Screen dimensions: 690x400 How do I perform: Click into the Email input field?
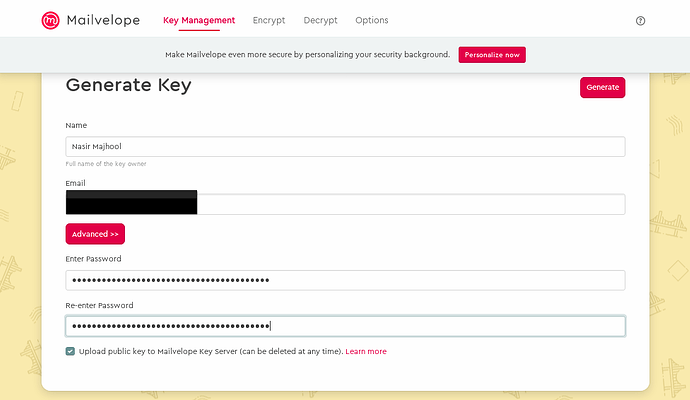point(345,204)
